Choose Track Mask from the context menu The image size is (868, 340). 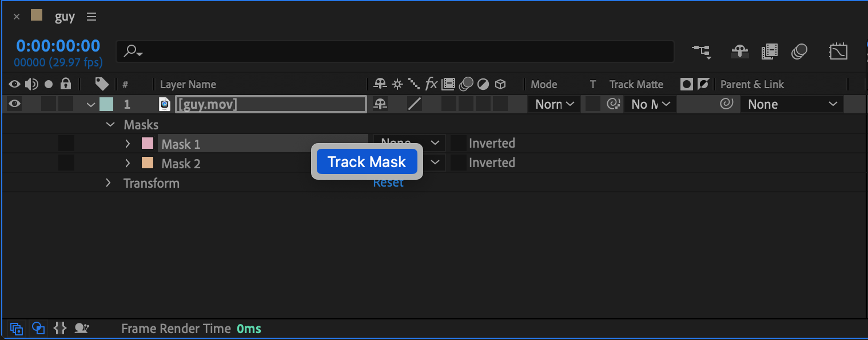[x=367, y=162]
